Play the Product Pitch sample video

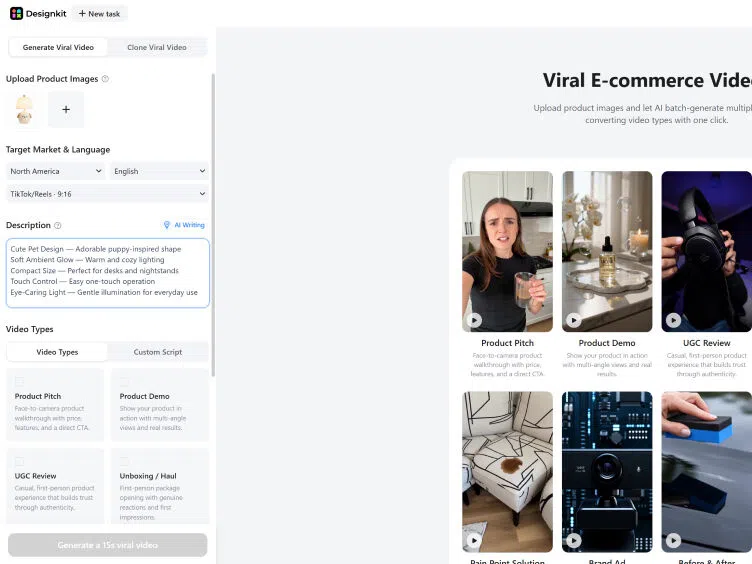coord(474,320)
